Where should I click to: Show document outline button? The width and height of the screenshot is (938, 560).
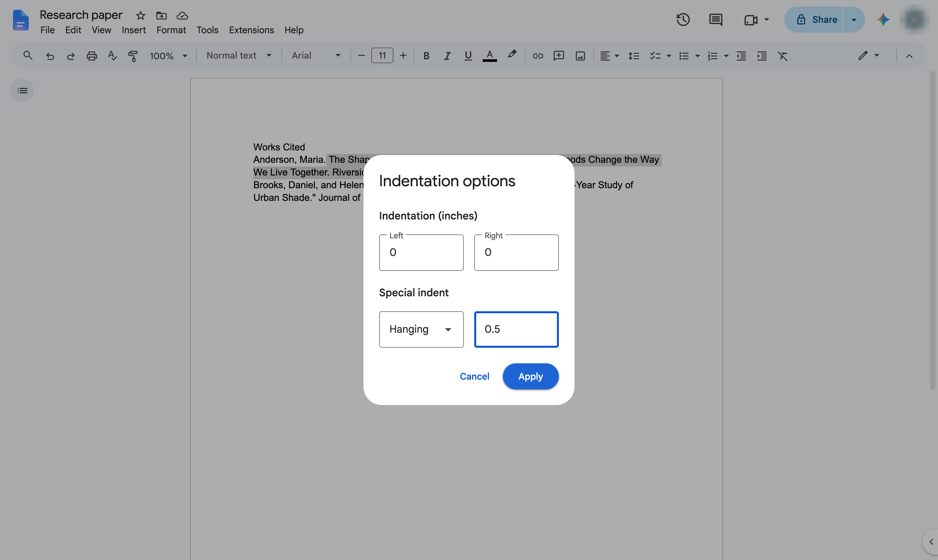click(22, 91)
